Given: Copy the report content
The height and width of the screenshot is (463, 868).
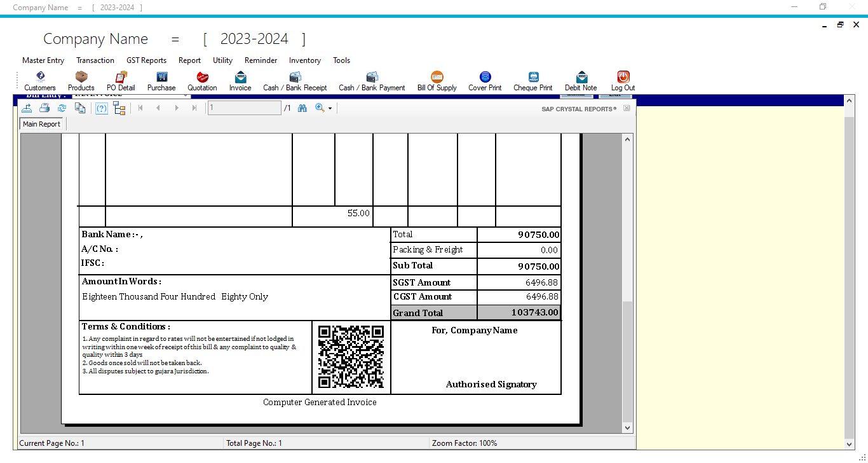Looking at the screenshot, I should click(x=79, y=107).
